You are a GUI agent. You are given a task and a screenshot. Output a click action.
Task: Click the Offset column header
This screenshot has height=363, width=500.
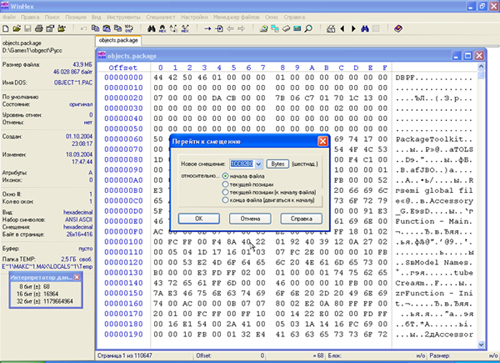point(123,68)
